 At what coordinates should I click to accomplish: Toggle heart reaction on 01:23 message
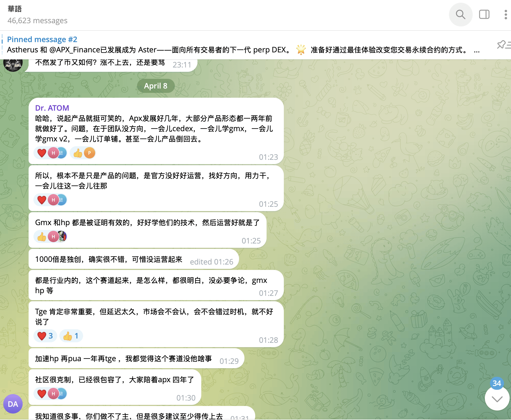[42, 153]
